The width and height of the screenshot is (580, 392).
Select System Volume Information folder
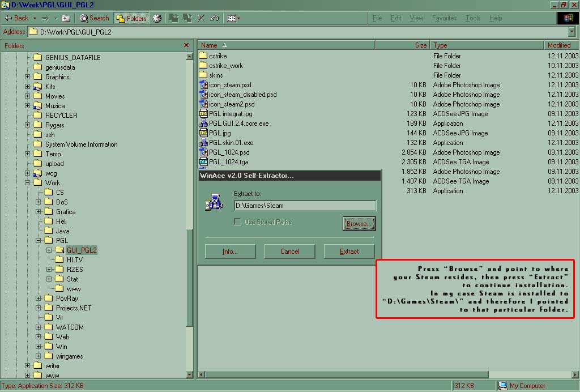click(x=82, y=144)
